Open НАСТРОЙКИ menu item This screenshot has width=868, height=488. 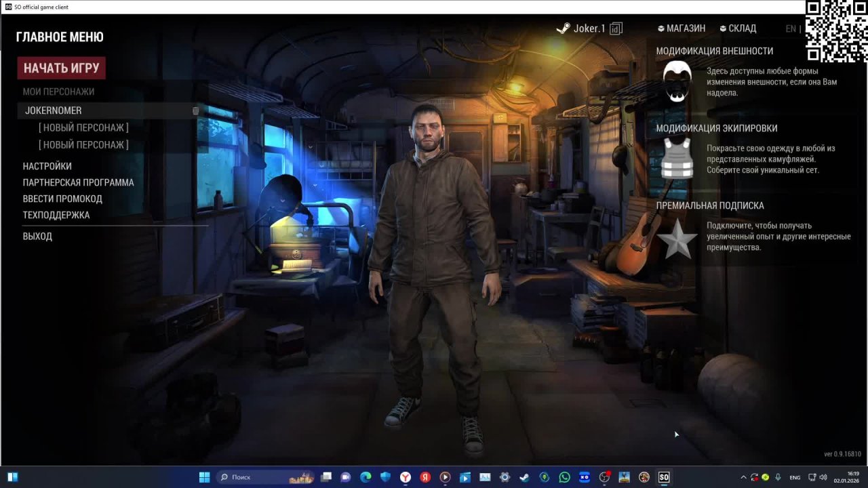(47, 166)
